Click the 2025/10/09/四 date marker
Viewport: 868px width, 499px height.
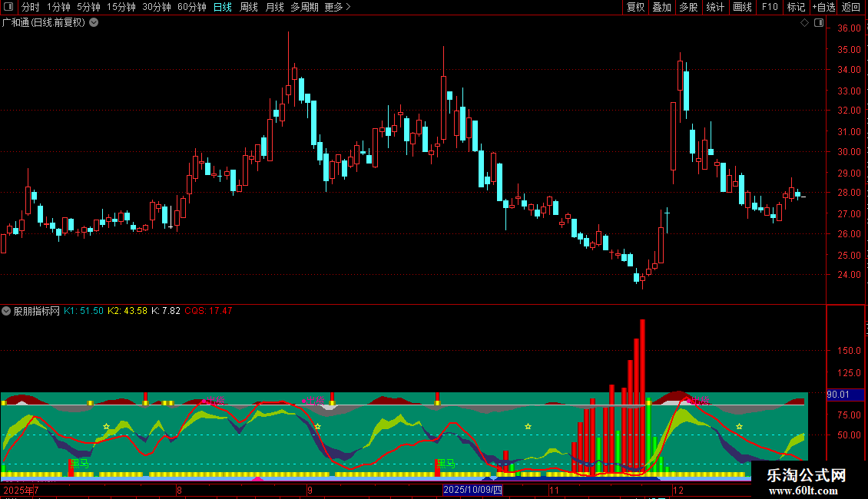click(x=472, y=490)
